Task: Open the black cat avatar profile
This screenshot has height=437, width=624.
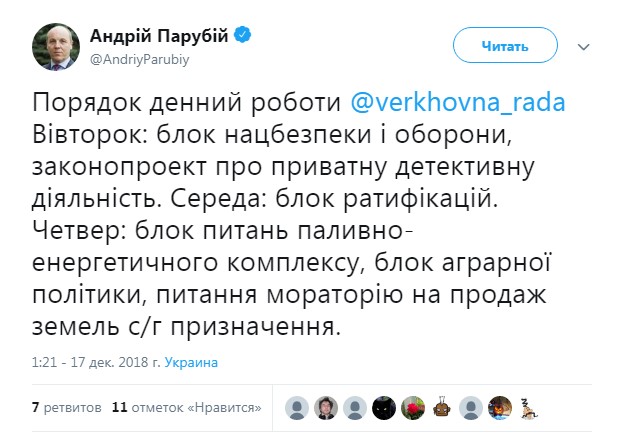Action: pos(383,408)
